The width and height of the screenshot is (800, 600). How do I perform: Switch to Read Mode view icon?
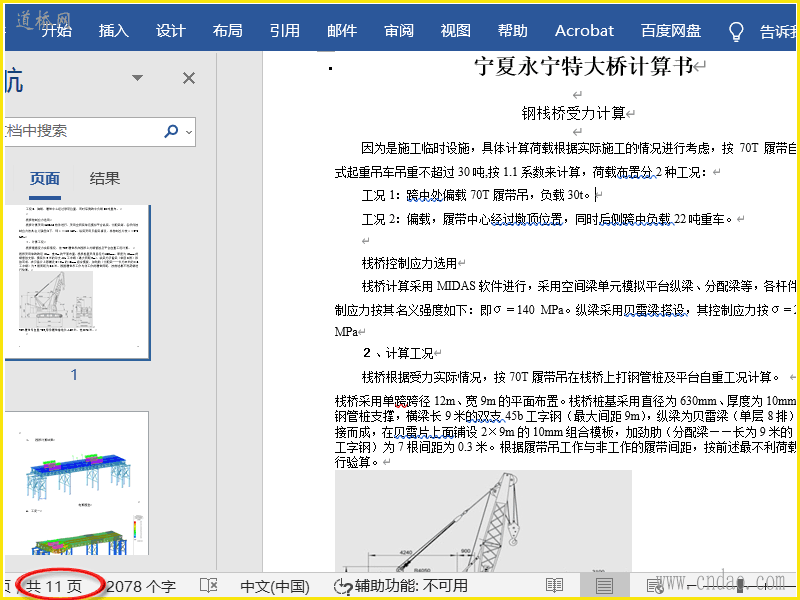point(554,586)
